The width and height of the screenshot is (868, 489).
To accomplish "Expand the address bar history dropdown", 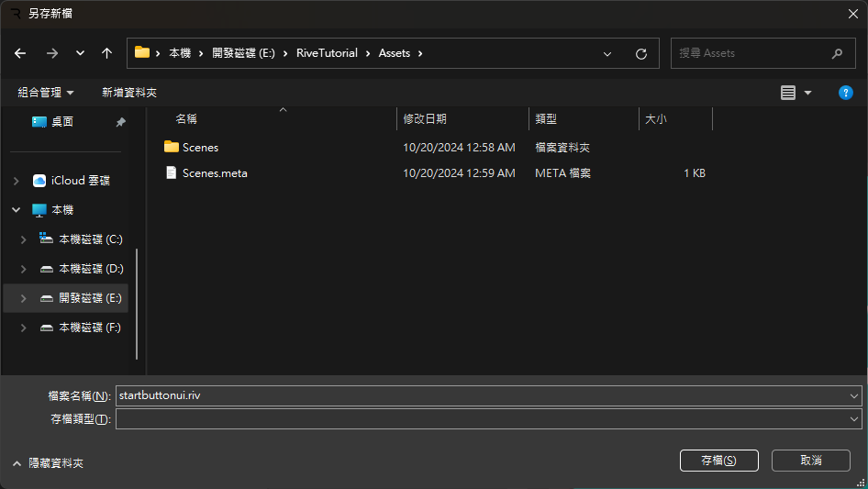I will click(607, 53).
